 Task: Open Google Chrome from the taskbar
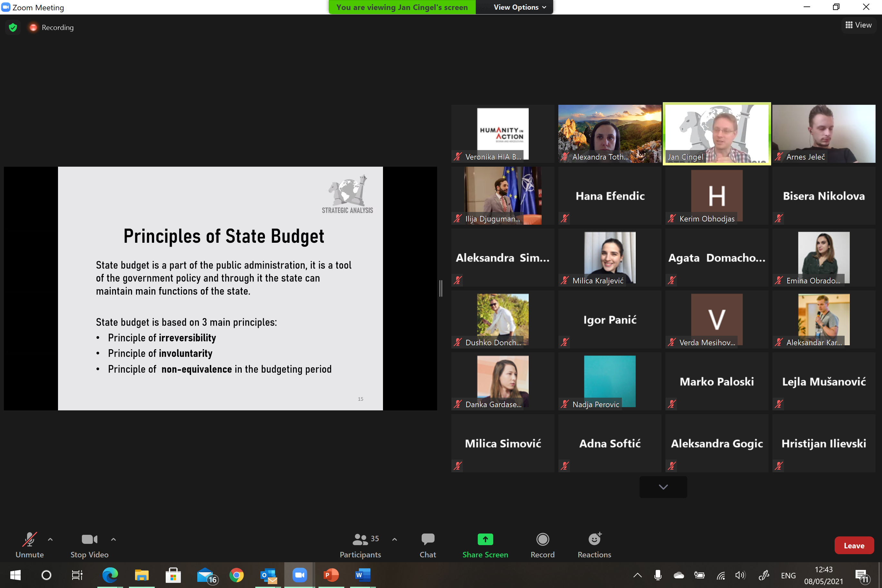236,575
